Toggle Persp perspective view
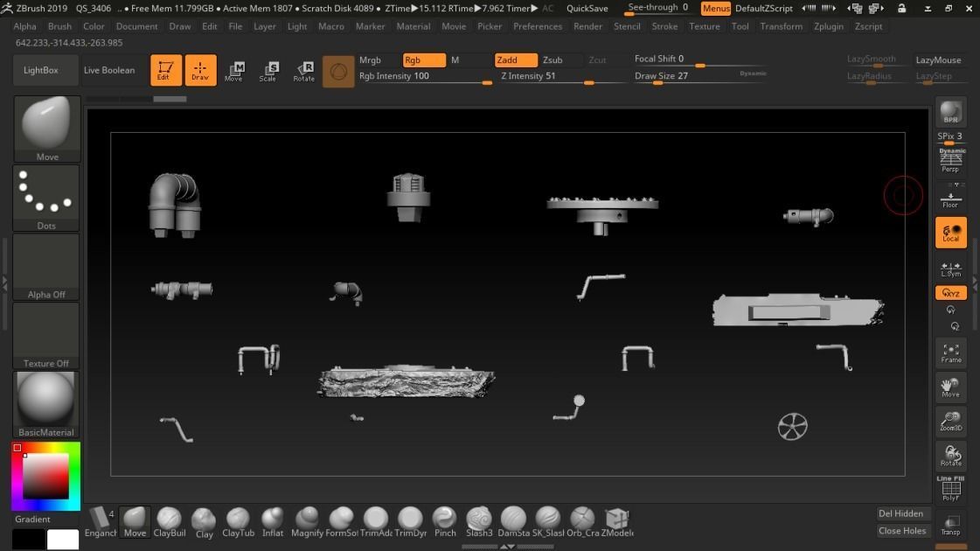Image resolution: width=980 pixels, height=551 pixels. point(950,160)
